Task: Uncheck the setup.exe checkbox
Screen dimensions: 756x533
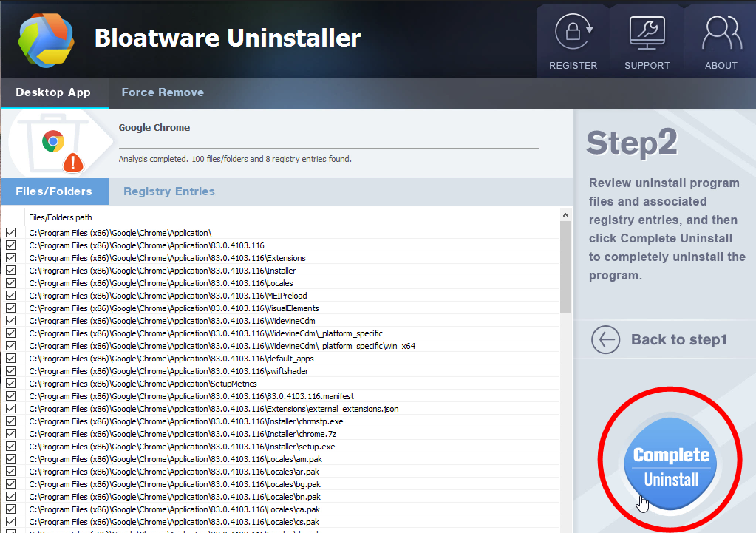Action: tap(10, 447)
